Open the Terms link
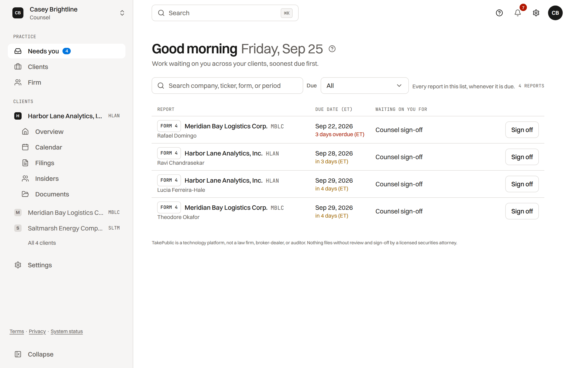This screenshot has height=368, width=588. pos(17,331)
